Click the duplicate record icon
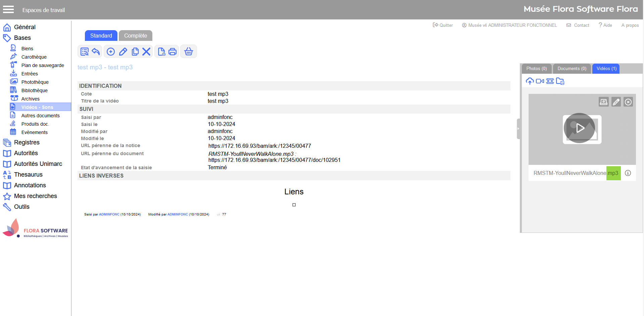 (x=135, y=52)
